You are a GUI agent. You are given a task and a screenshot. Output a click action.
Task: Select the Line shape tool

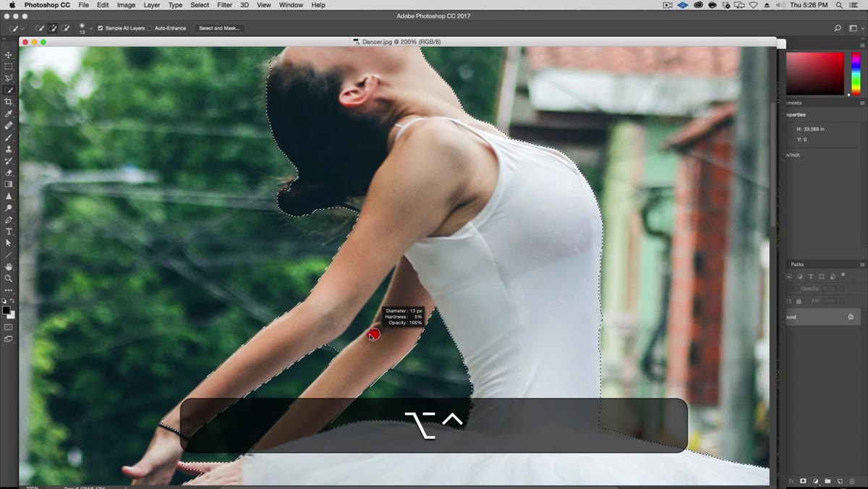pos(9,255)
